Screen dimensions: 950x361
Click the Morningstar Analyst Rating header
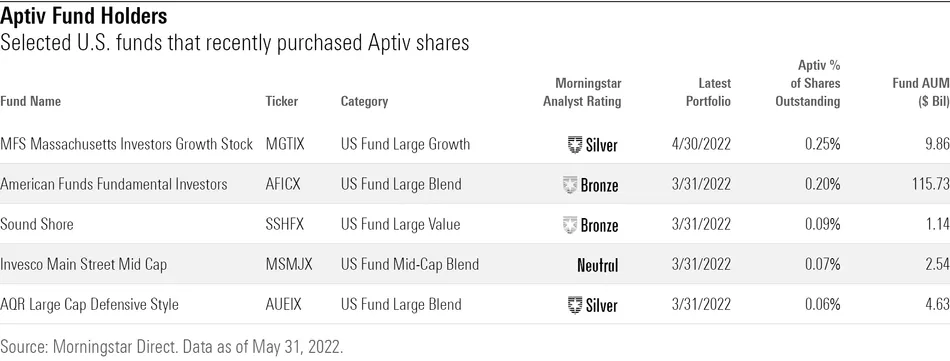[582, 92]
